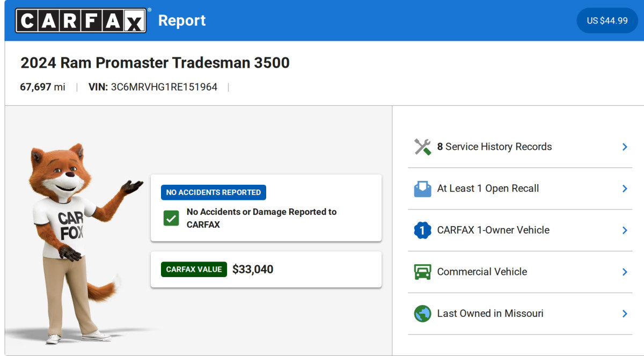Select the globe icon beside Last Owned
The image size is (644, 356).
tap(422, 313)
